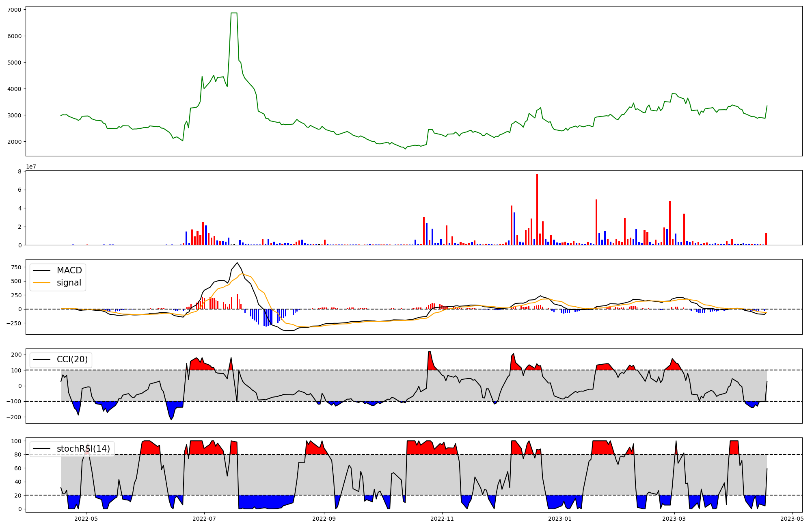Click the 2022-05 x-axis date label
The height and width of the screenshot is (528, 812).
point(86,519)
